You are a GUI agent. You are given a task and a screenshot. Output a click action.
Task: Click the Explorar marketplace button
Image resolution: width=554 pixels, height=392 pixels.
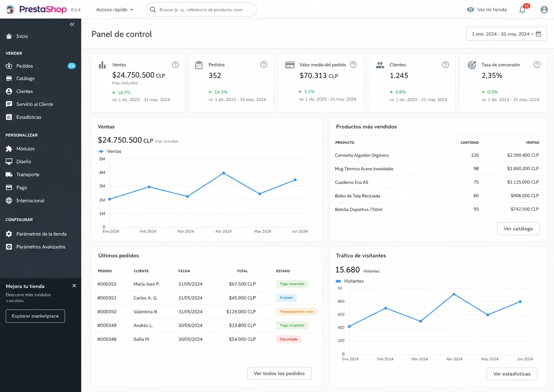click(x=35, y=316)
